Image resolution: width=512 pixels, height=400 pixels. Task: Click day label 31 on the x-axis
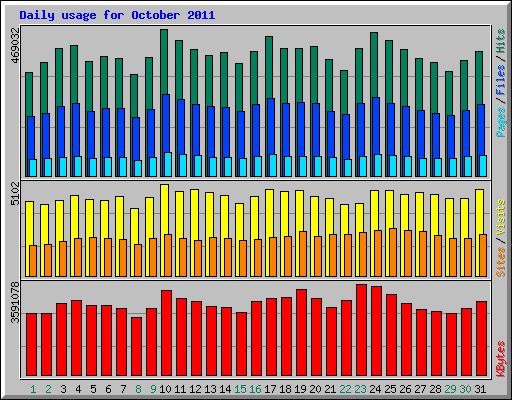480,389
